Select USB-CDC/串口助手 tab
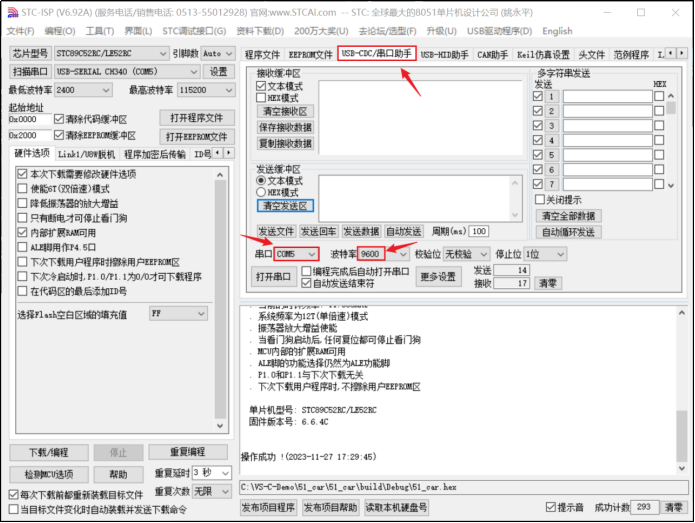This screenshot has width=695, height=523. pyautogui.click(x=376, y=54)
